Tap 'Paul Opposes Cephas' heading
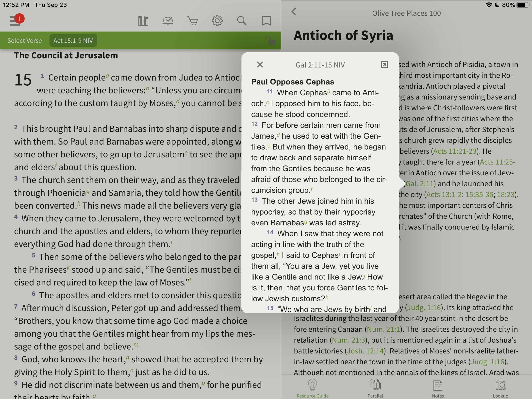Viewport: 532px width, 399px height. click(293, 82)
